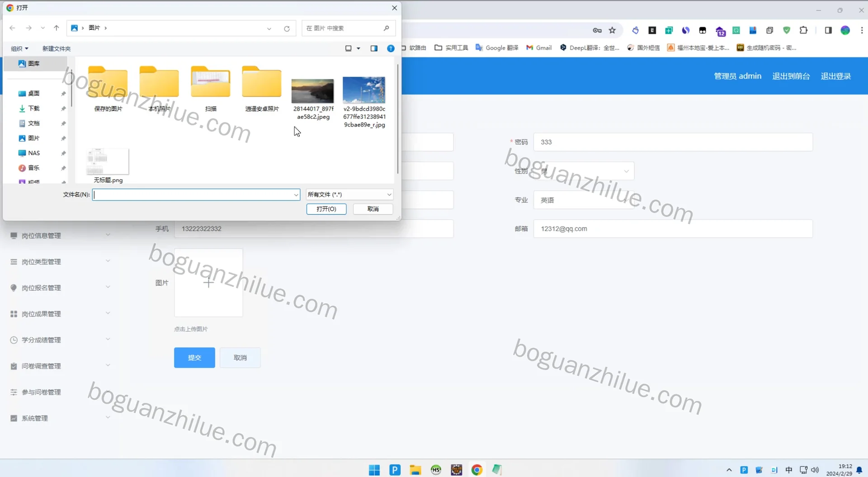This screenshot has width=868, height=477.
Task: Expand 问卷调查管理 sidebar menu
Action: 60,366
